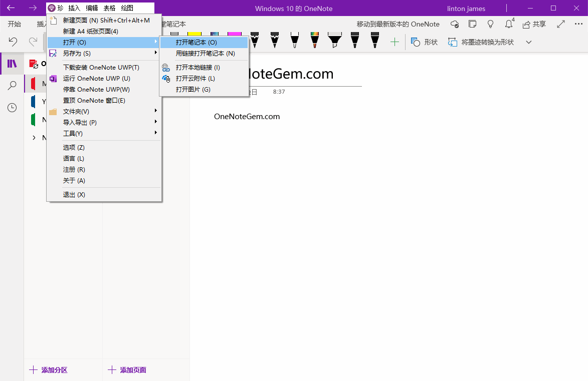Click the notebooks navigation icon in sidebar
The image size is (588, 381).
click(12, 64)
